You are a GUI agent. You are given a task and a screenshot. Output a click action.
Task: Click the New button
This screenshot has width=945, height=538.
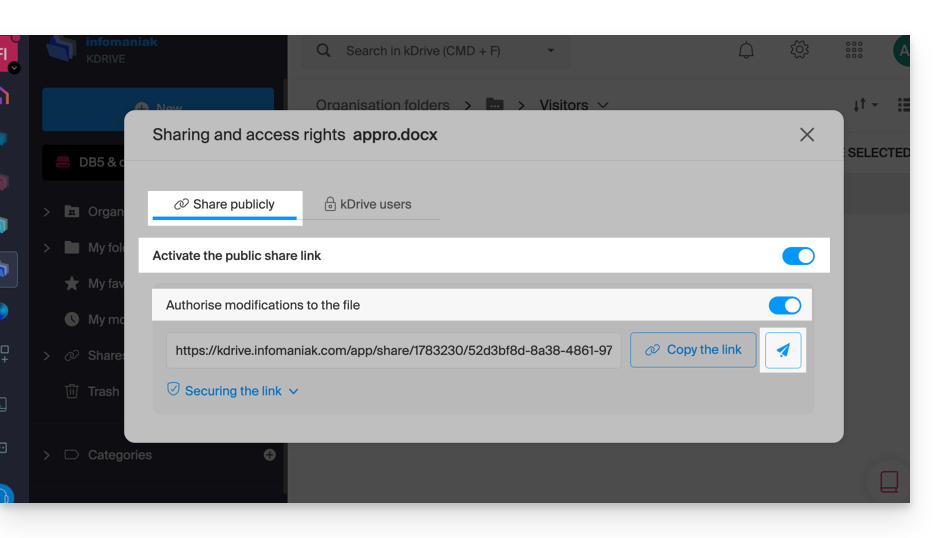point(158,108)
